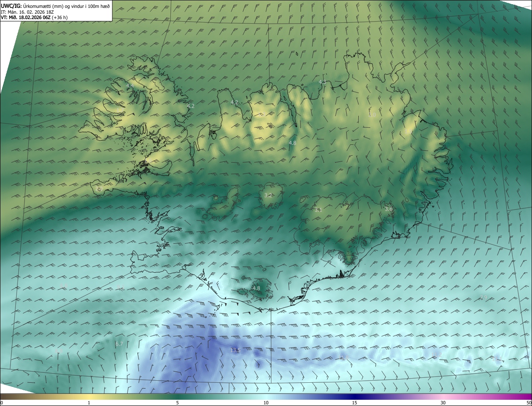Click the 50 tick on the colour scale
The height and width of the screenshot is (406, 532).
point(529,403)
